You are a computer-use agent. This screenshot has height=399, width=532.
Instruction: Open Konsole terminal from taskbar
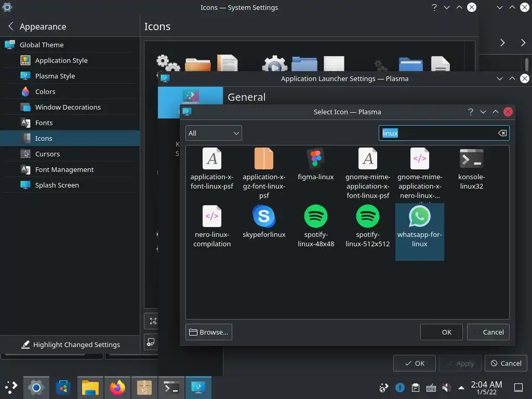pos(171,388)
